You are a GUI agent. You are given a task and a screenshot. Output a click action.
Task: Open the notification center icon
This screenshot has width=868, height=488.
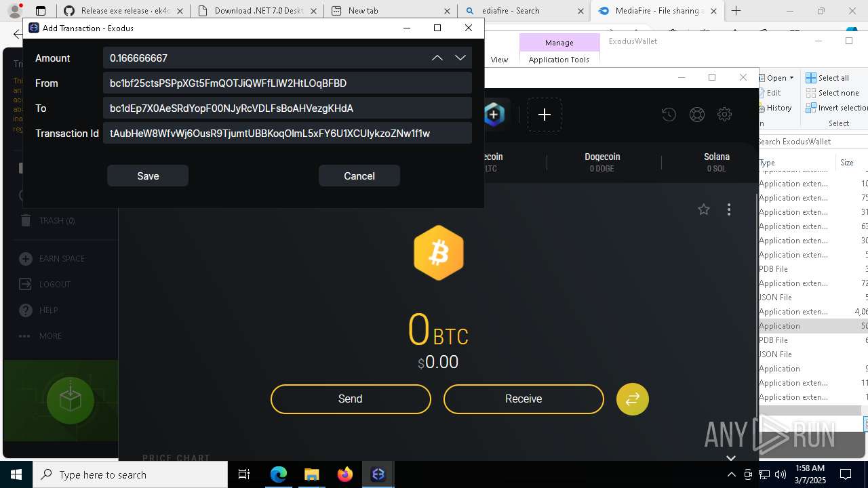pos(846,474)
